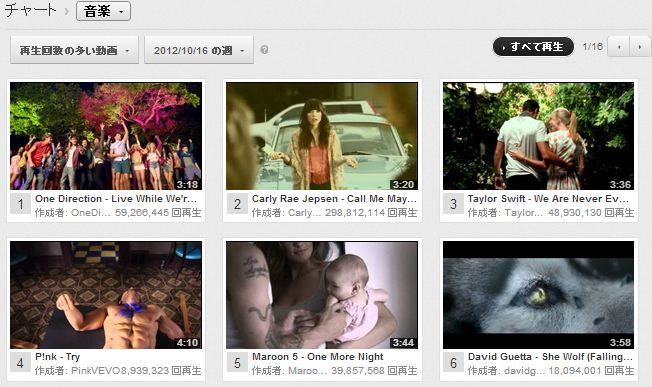
Task: Click the 59,266,445 回再生 view count
Action: click(158, 213)
